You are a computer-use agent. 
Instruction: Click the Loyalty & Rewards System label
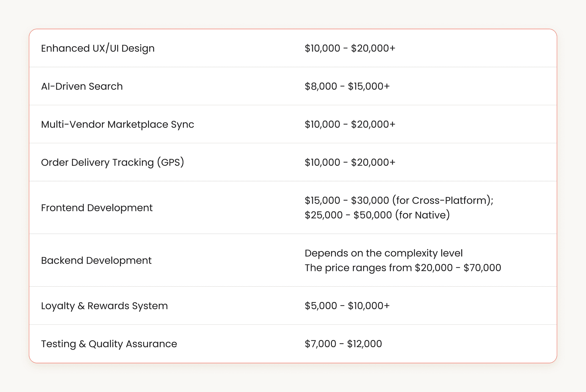104,305
